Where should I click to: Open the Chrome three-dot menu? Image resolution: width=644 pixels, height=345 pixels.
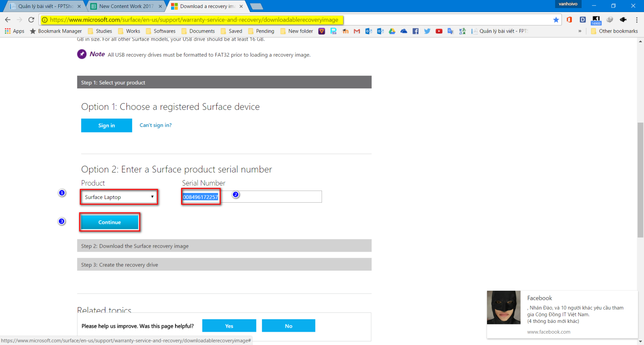[x=636, y=20]
